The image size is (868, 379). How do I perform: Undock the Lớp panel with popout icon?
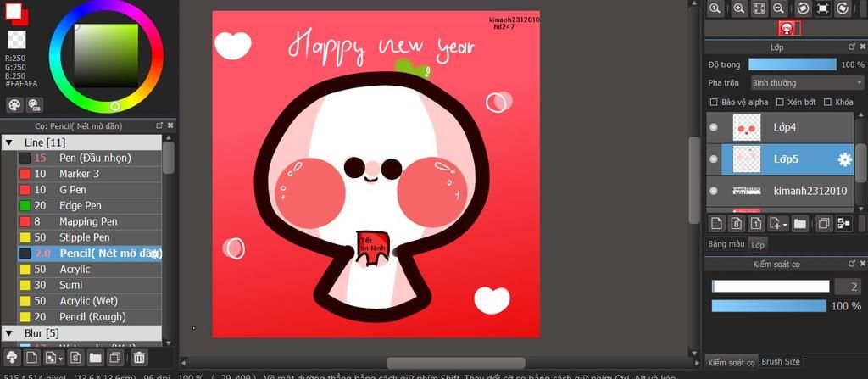pos(852,47)
